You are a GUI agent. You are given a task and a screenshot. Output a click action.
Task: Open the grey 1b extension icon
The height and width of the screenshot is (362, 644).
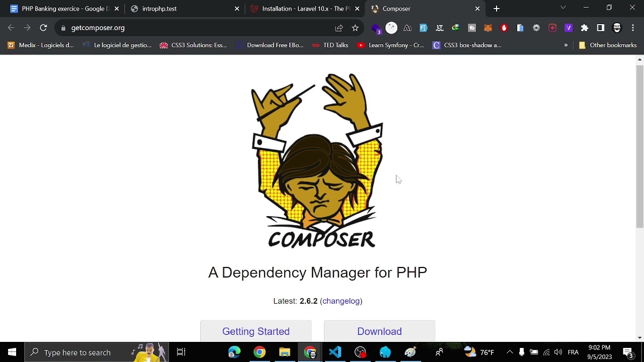[x=472, y=28]
